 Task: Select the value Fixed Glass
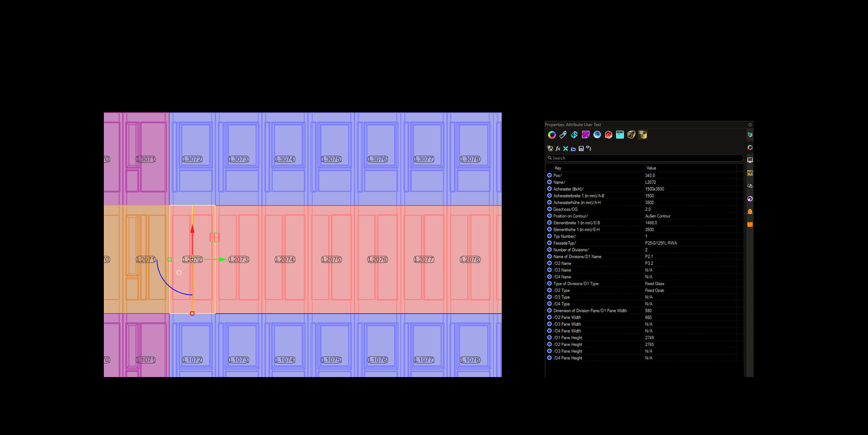(655, 284)
